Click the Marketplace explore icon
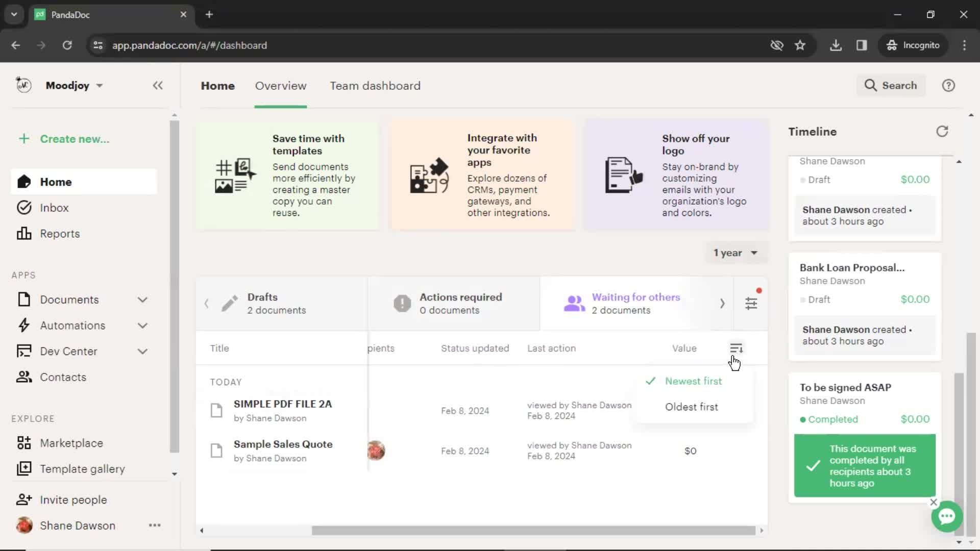The image size is (980, 551). tap(23, 443)
